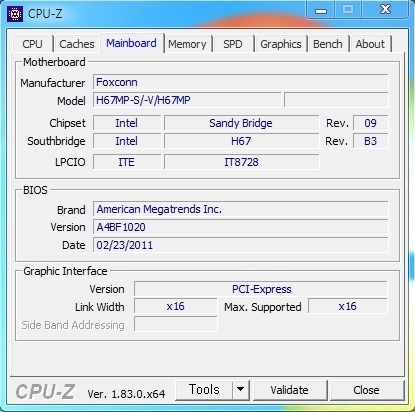415x412 pixels.
Task: Click the Close button at bottom
Action: [366, 390]
